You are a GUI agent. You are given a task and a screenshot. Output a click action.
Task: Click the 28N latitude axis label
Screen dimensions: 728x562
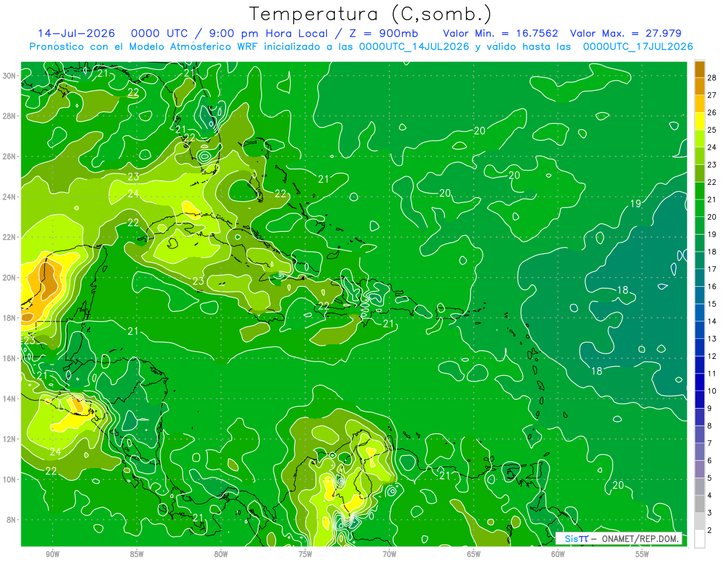(x=9, y=116)
